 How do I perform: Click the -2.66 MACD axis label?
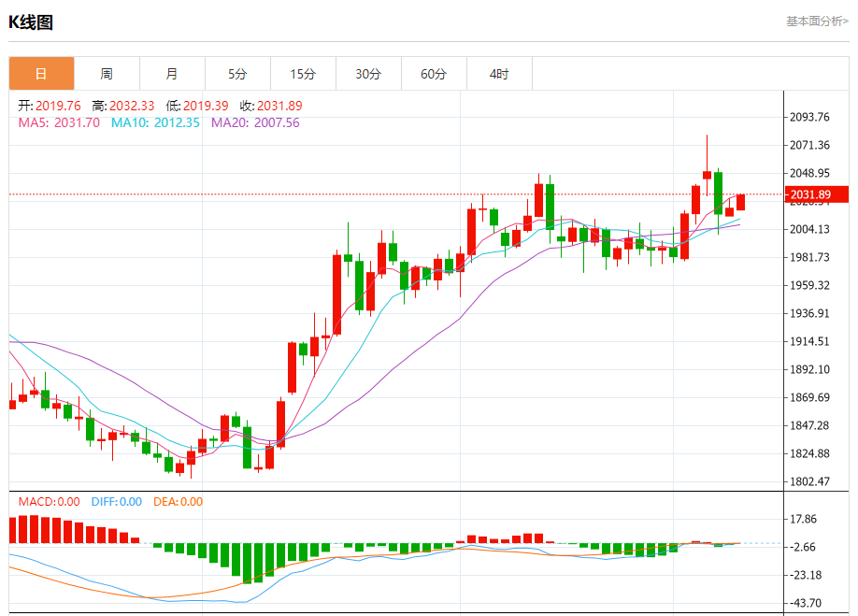[x=802, y=547]
